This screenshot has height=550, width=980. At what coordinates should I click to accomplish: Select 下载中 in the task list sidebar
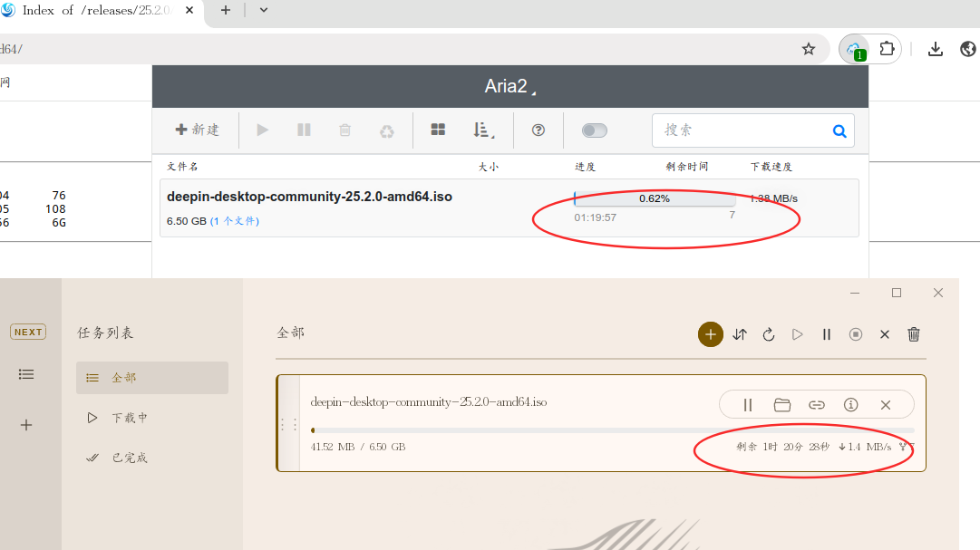(152, 418)
